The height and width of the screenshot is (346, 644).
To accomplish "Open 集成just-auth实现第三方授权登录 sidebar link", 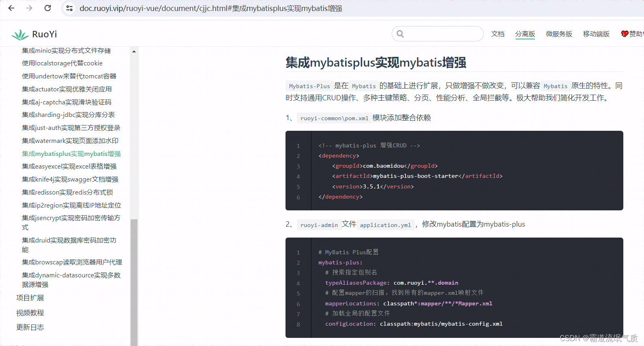I will tap(71, 128).
